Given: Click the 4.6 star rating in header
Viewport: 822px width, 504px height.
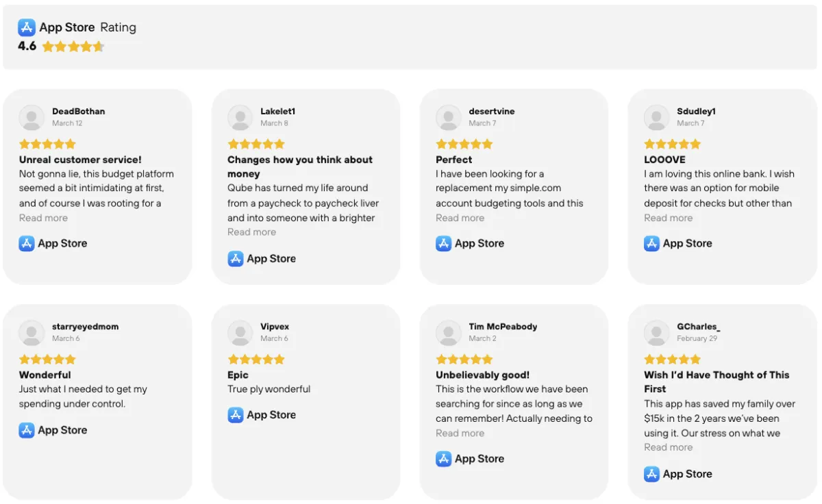Looking at the screenshot, I should pos(73,47).
